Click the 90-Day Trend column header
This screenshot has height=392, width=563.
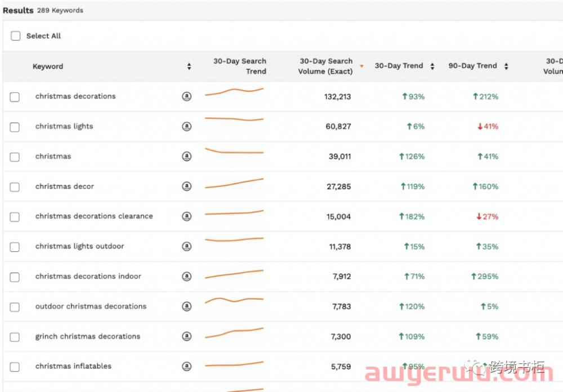click(472, 66)
